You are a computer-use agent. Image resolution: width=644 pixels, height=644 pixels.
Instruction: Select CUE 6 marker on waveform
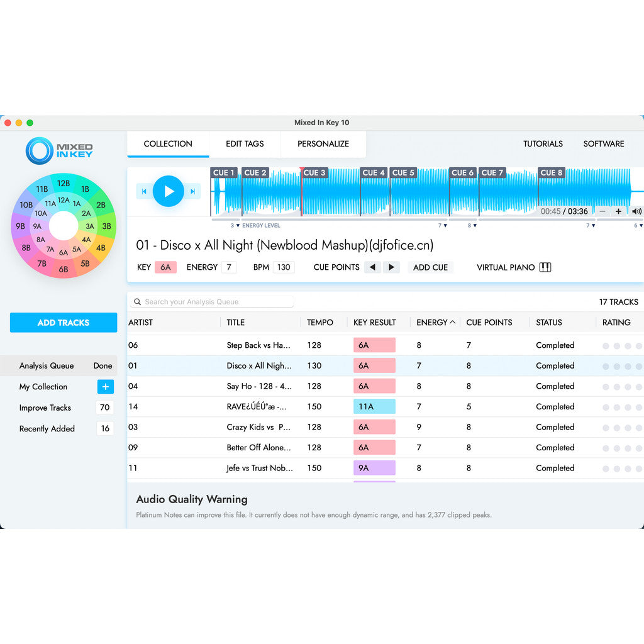462,173
